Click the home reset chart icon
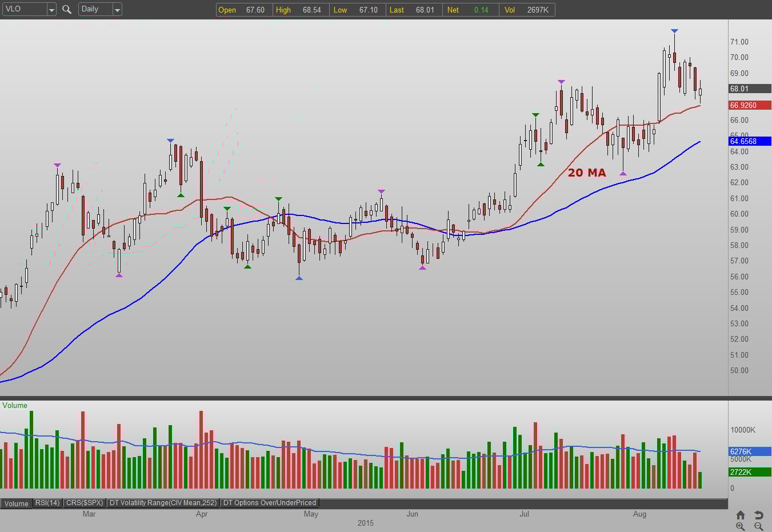 tap(740, 515)
